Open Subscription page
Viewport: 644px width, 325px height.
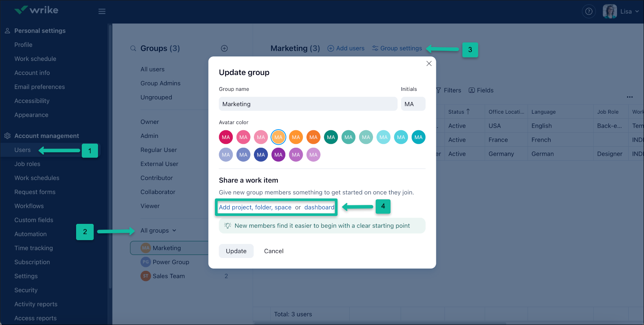(32, 262)
